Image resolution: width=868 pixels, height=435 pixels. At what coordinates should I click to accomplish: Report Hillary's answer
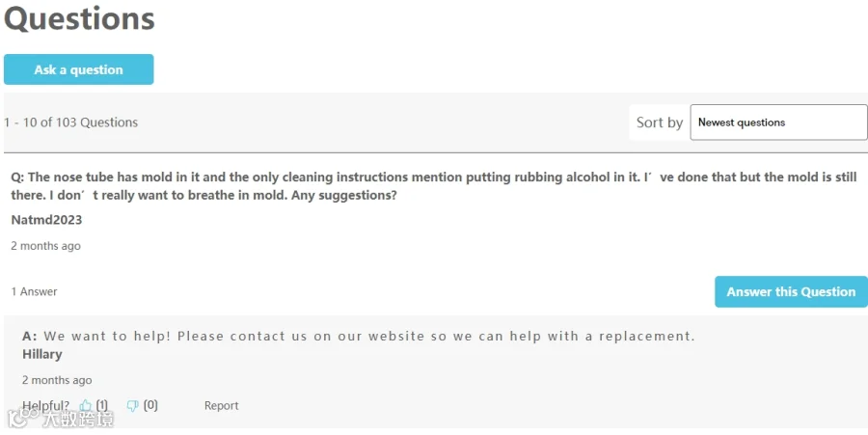[221, 406]
